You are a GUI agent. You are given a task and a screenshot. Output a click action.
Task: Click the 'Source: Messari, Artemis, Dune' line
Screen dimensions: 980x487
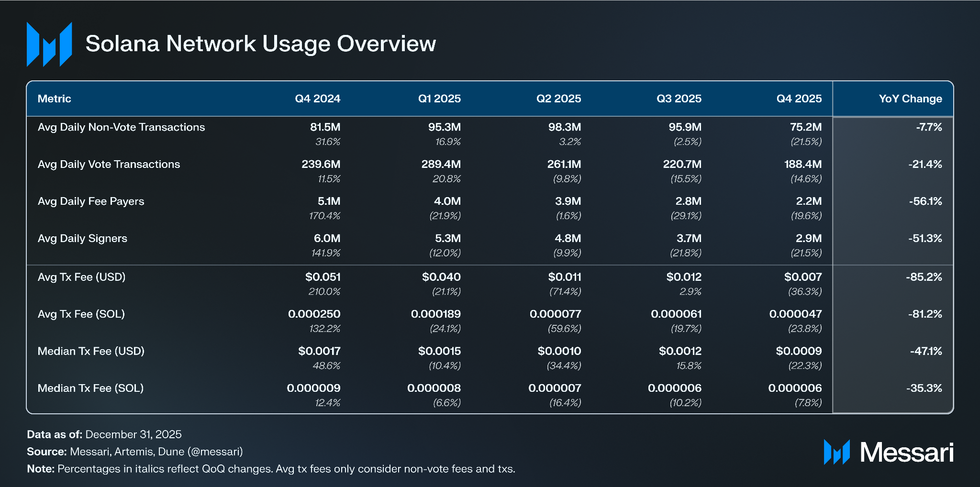(x=135, y=452)
